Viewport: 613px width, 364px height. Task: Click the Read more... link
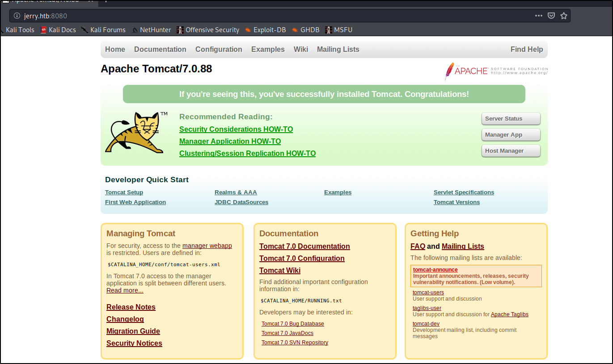[125, 290]
